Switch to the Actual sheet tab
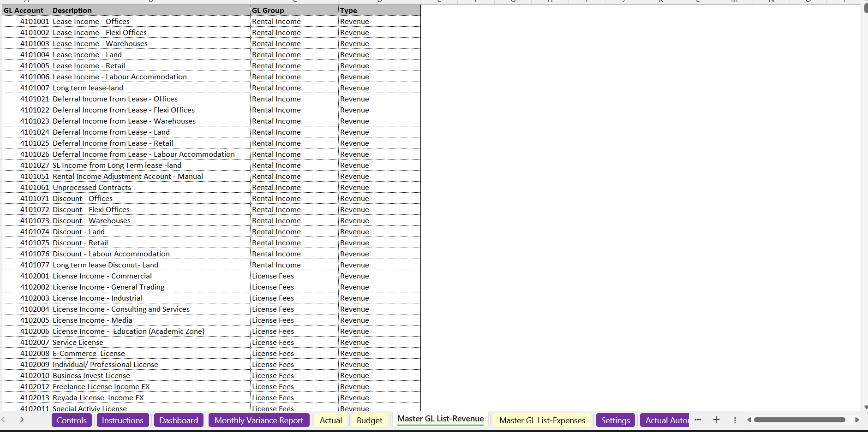868x432 pixels. click(330, 420)
